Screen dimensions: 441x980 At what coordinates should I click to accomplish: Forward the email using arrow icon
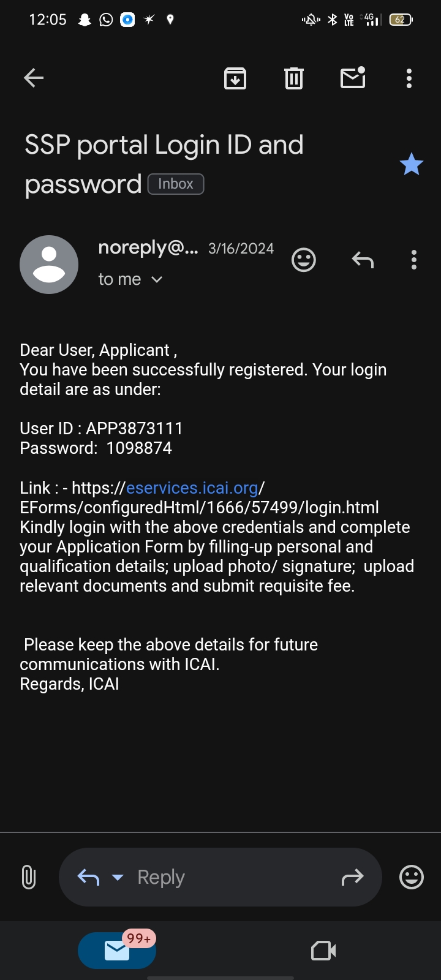352,877
